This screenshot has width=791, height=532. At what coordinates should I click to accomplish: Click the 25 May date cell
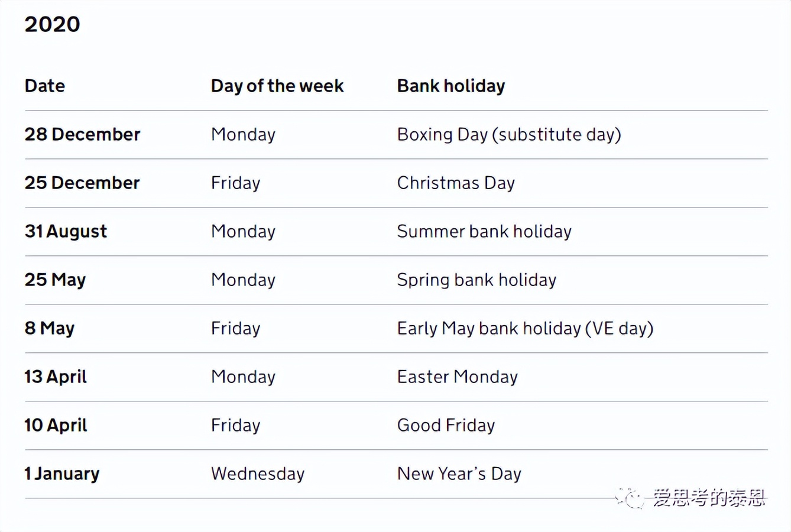55,280
